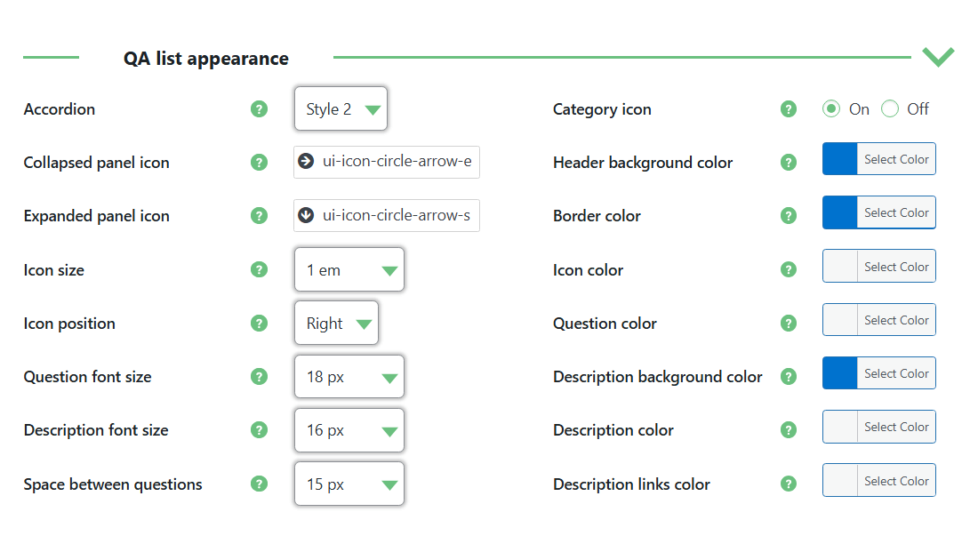Open the Space between questions dropdown
Image resolution: width=978 pixels, height=560 pixels.
point(349,484)
